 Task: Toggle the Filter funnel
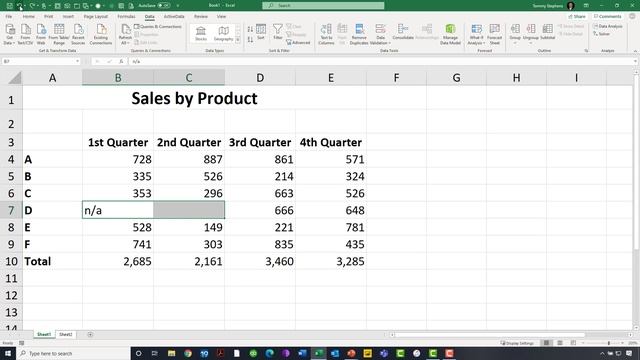click(278, 32)
